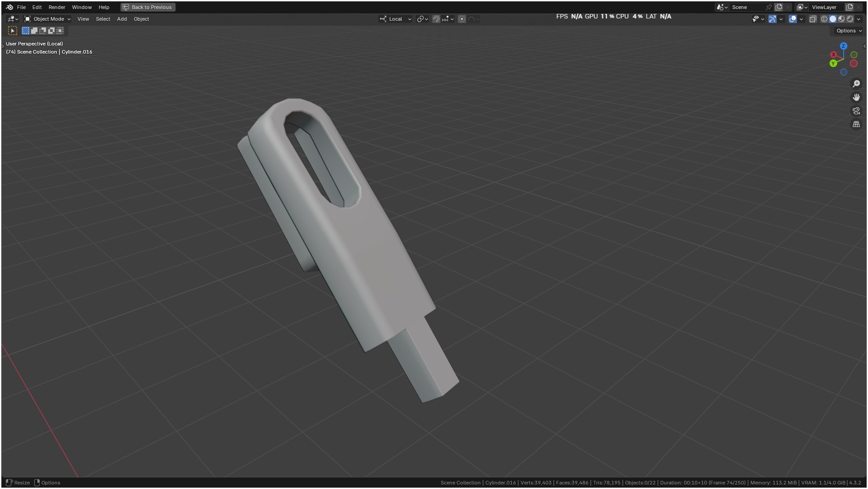
Task: Click the ViewLayer name field
Action: (x=827, y=7)
